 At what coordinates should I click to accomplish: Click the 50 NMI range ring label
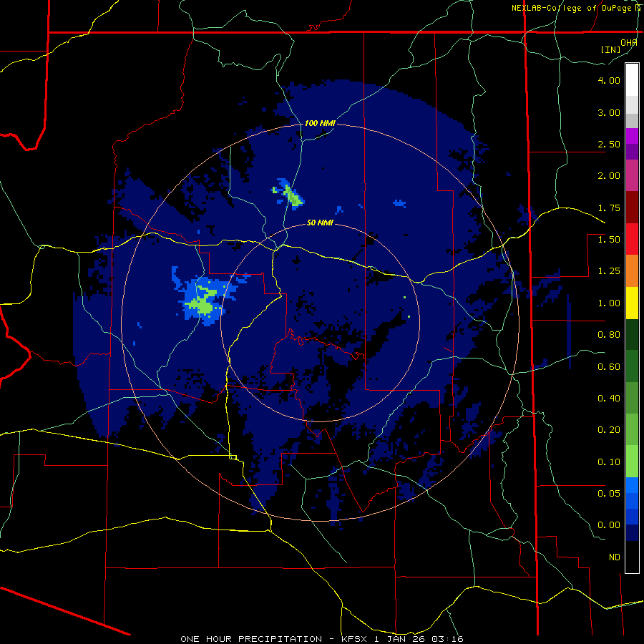pos(320,223)
